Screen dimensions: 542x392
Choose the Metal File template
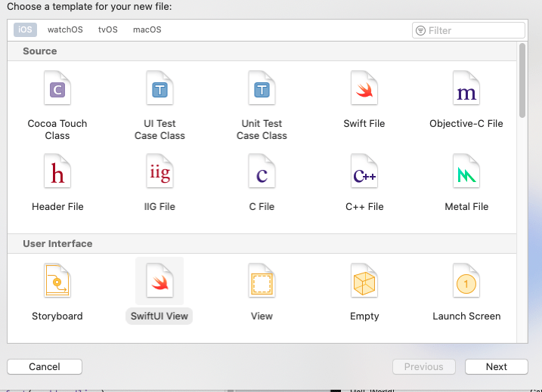point(466,175)
